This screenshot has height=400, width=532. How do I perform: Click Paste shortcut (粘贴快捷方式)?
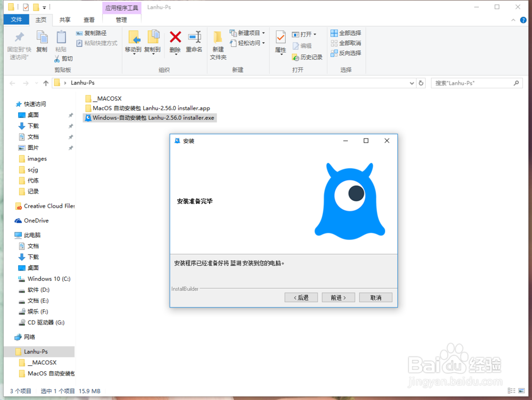point(97,43)
